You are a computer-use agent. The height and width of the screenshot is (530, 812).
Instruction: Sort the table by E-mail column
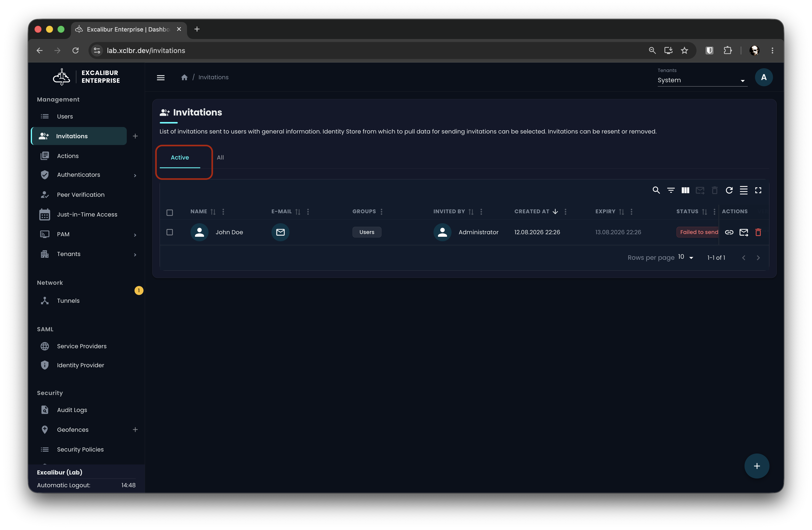[x=298, y=211]
